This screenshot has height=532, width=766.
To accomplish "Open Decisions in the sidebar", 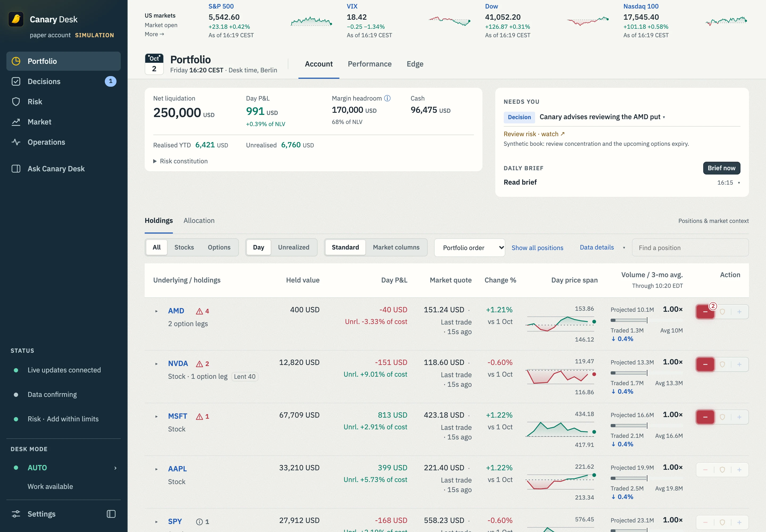I will pyautogui.click(x=63, y=81).
